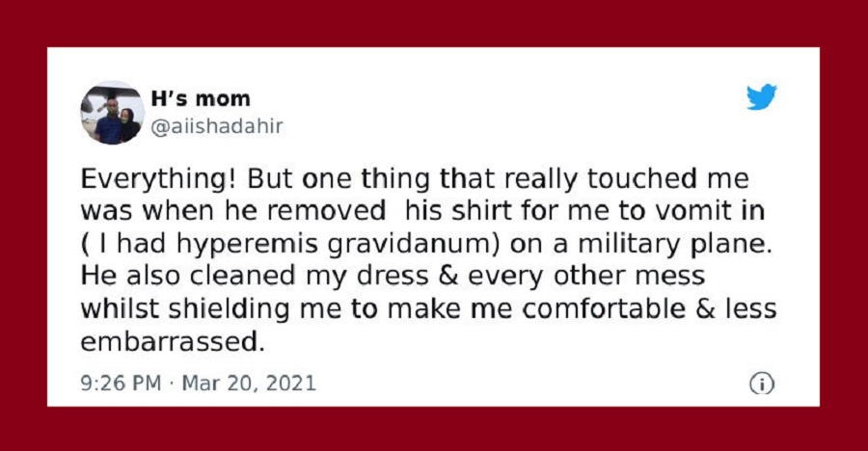
Task: Click the words & less at line end
Action: [736, 309]
